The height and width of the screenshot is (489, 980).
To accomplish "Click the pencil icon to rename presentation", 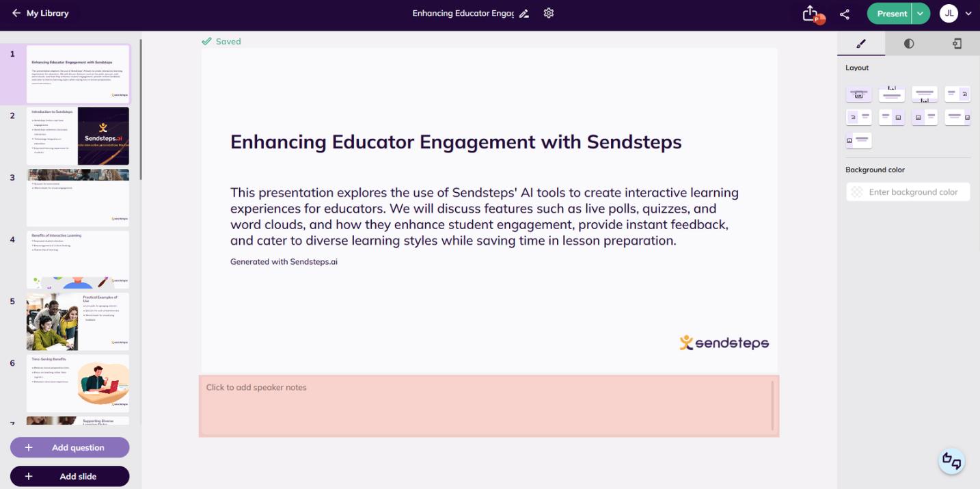I will [524, 14].
